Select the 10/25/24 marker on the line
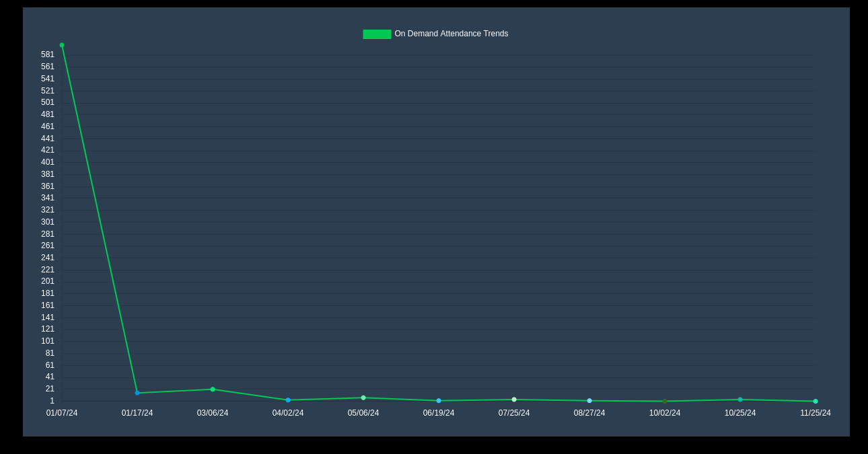Image resolution: width=868 pixels, height=454 pixels. [x=739, y=399]
